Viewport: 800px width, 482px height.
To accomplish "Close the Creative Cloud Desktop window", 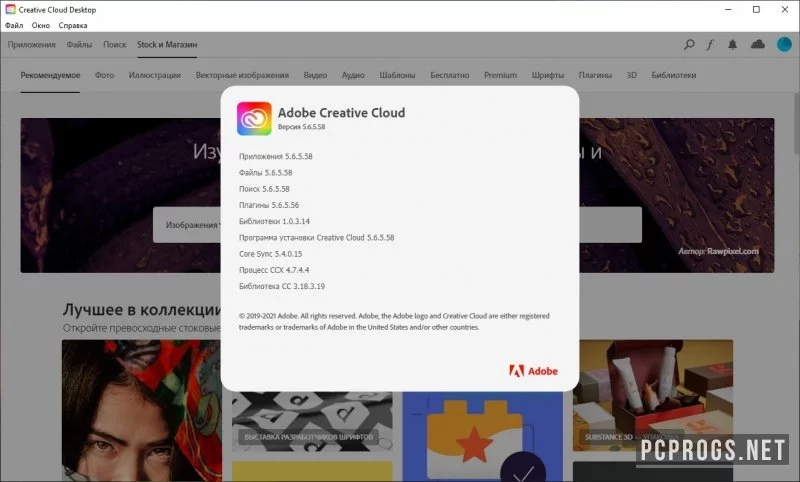I will (x=785, y=9).
